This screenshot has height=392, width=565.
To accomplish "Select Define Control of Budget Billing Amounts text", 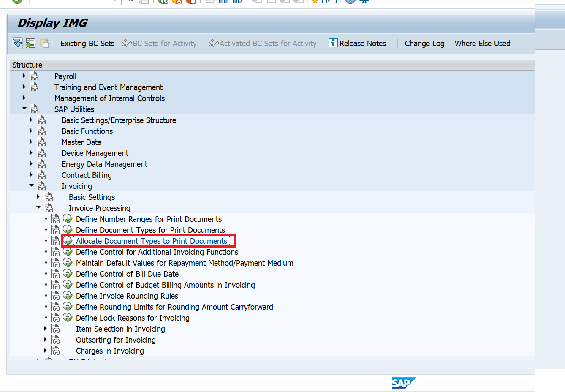I will (x=166, y=285).
